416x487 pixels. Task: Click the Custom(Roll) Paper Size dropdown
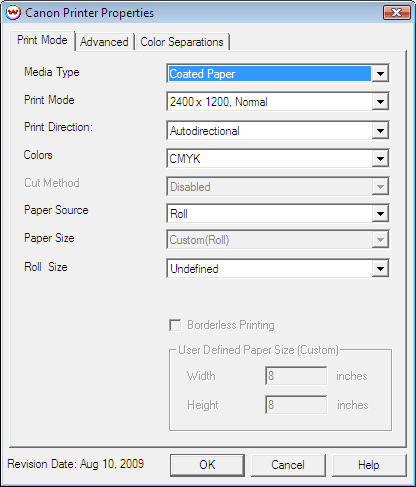click(278, 240)
